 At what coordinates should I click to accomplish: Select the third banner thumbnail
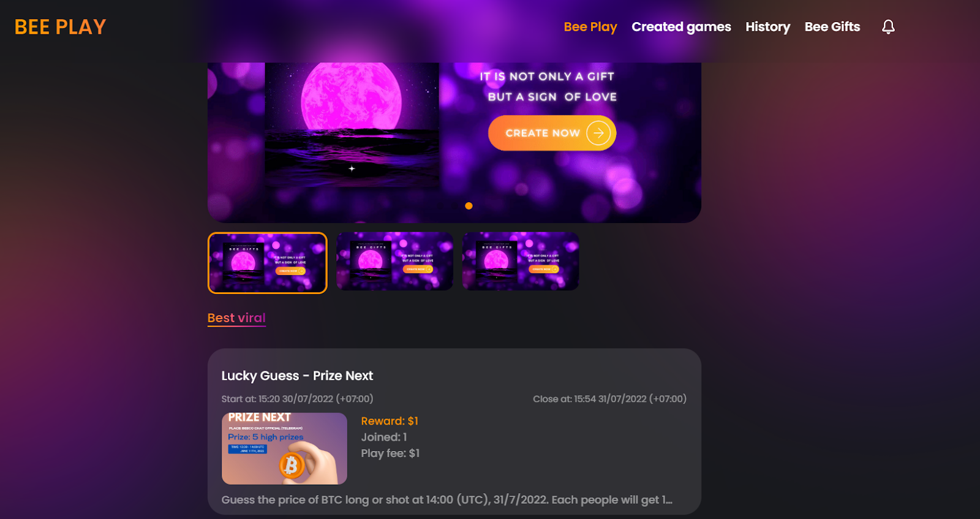[x=521, y=261]
